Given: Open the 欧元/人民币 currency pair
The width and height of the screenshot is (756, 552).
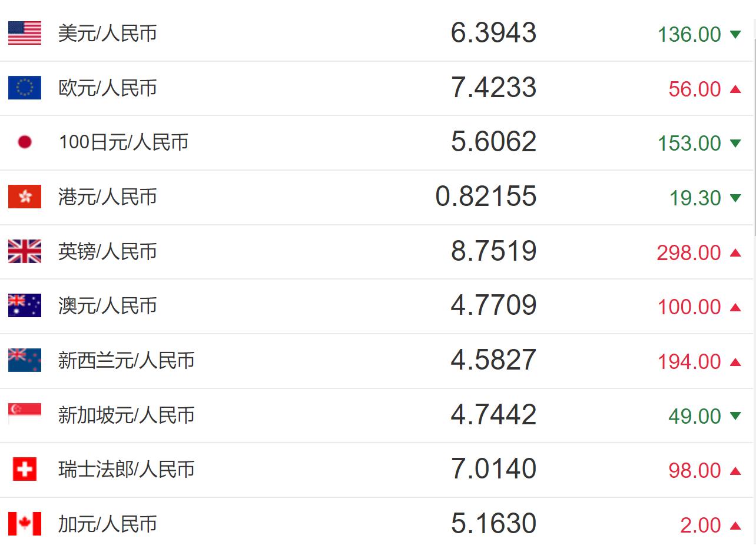Looking at the screenshot, I should 108,88.
